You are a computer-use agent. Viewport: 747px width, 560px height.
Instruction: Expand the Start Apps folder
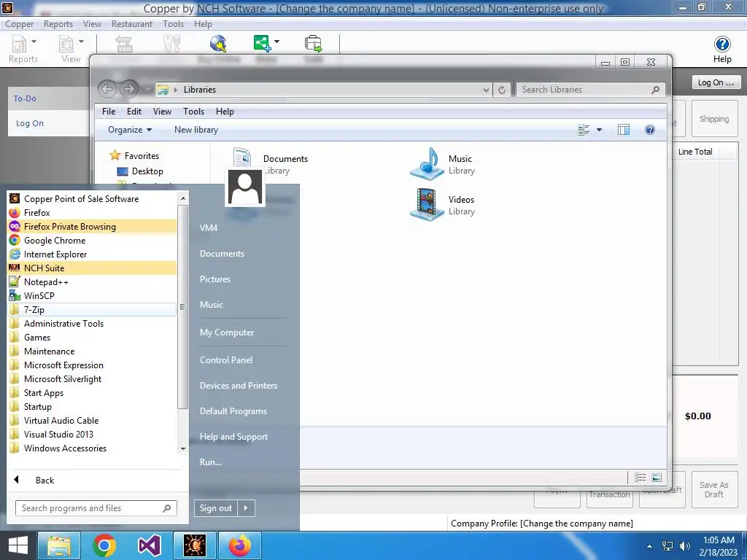coord(92,392)
